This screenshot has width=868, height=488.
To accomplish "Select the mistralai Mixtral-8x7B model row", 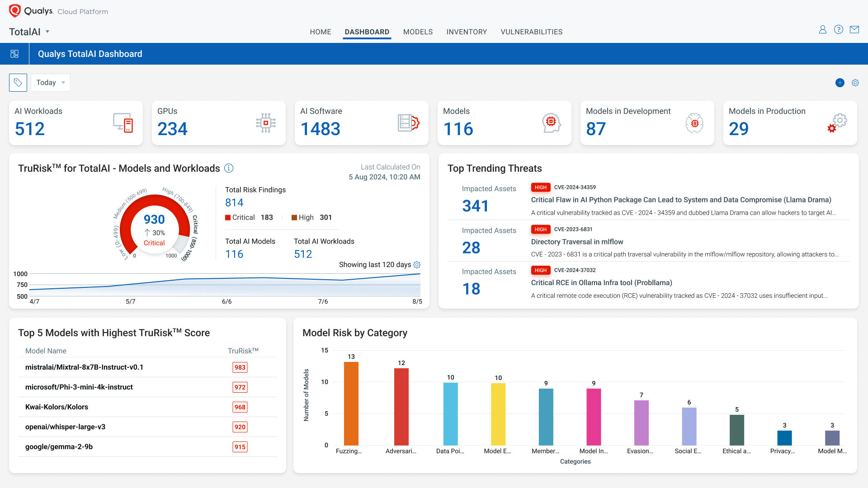I will [x=85, y=367].
